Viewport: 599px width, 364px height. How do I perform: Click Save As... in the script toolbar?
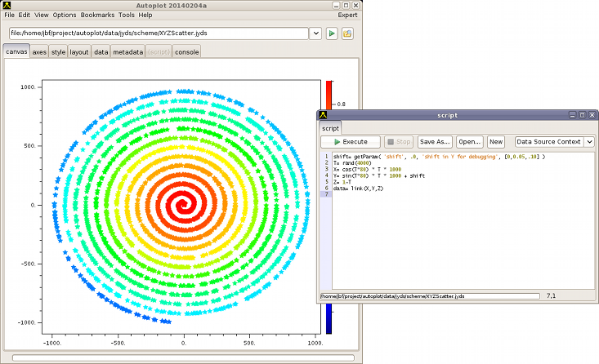(434, 142)
